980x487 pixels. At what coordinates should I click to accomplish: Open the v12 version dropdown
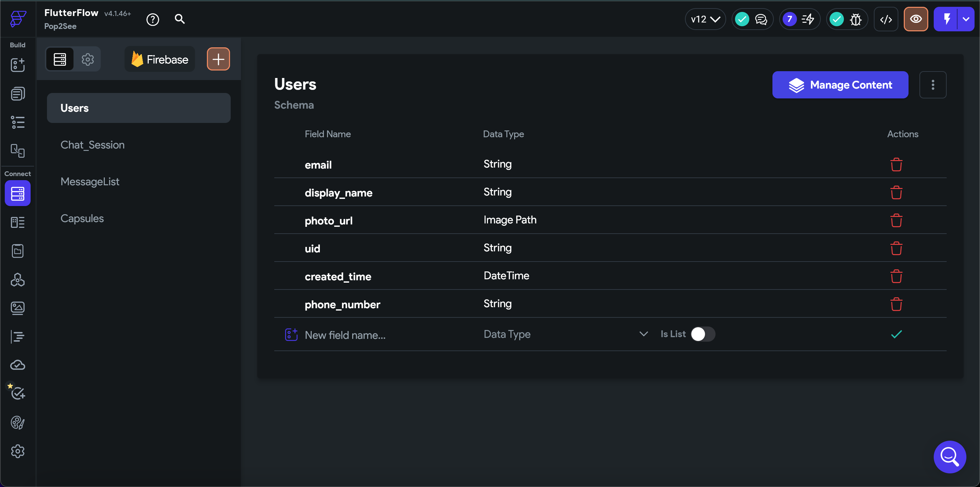click(705, 19)
